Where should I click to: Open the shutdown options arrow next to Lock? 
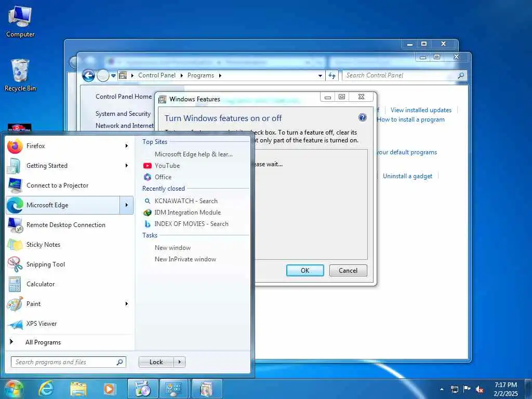coord(180,362)
